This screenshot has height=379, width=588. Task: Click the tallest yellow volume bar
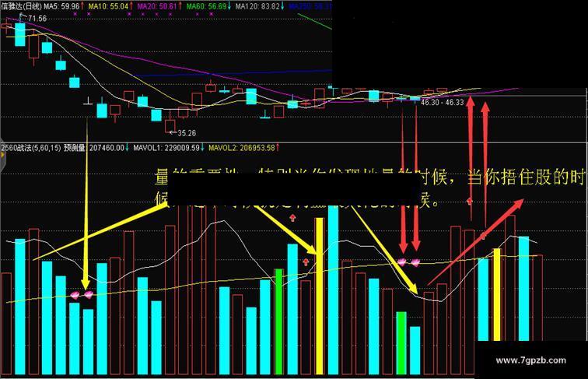319,296
